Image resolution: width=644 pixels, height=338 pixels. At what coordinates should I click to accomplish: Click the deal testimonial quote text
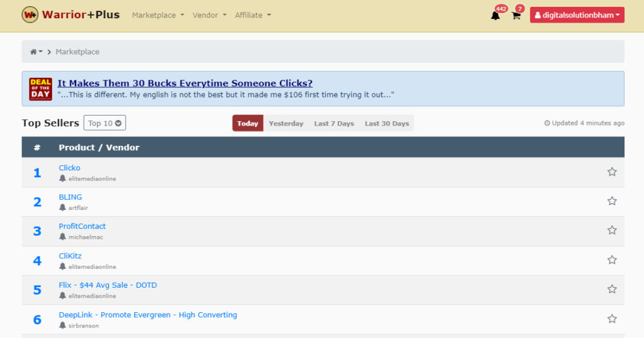coord(226,95)
